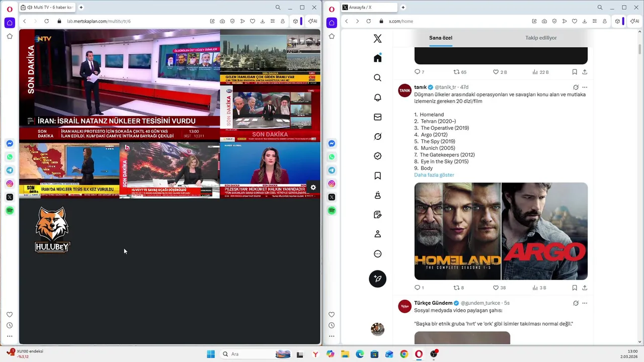Reload the Multi TV page

46,21
